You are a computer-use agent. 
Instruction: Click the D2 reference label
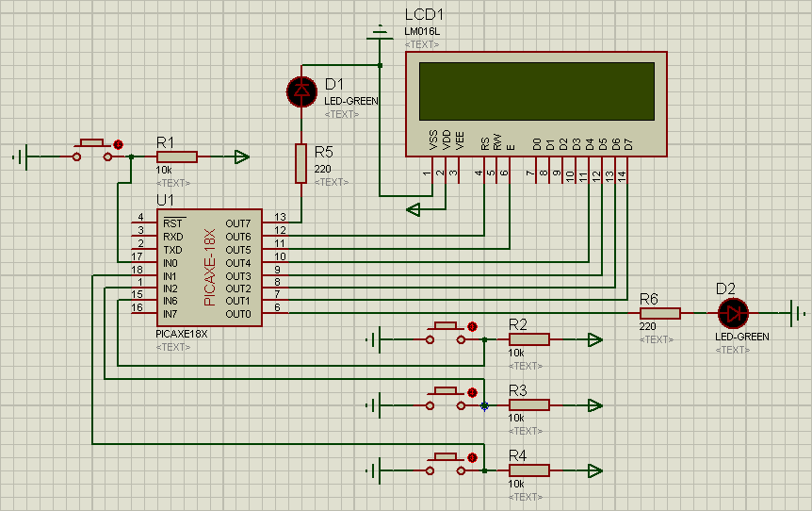click(x=725, y=288)
